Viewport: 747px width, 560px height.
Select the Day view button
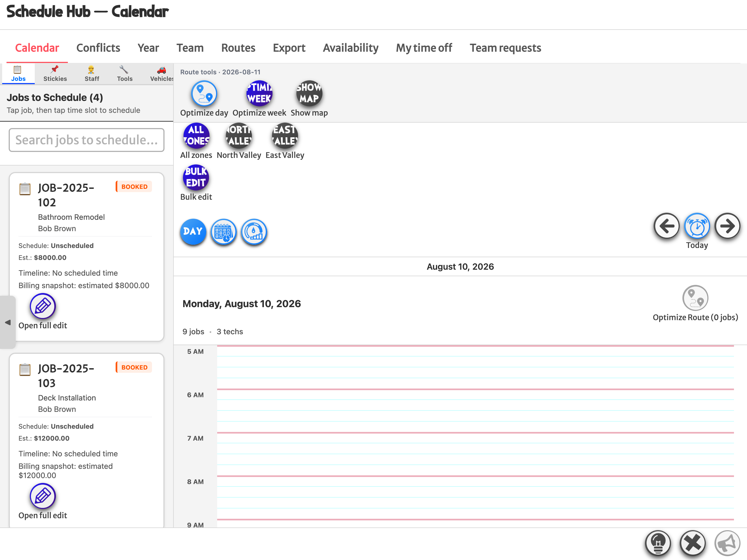pyautogui.click(x=193, y=231)
